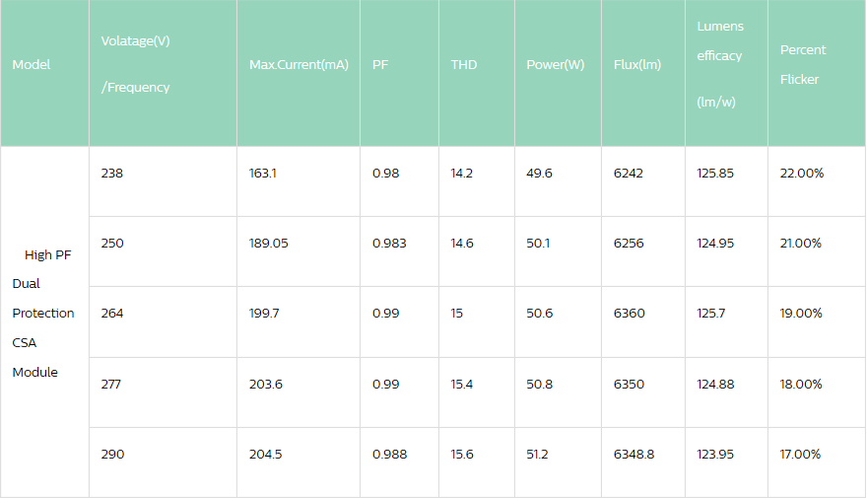Click the THD value 15.4

[x=462, y=385]
